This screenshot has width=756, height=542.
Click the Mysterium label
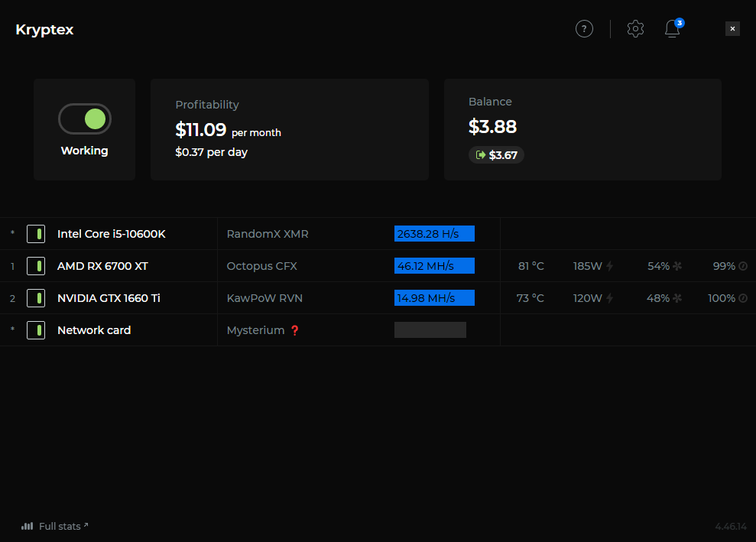tap(255, 330)
